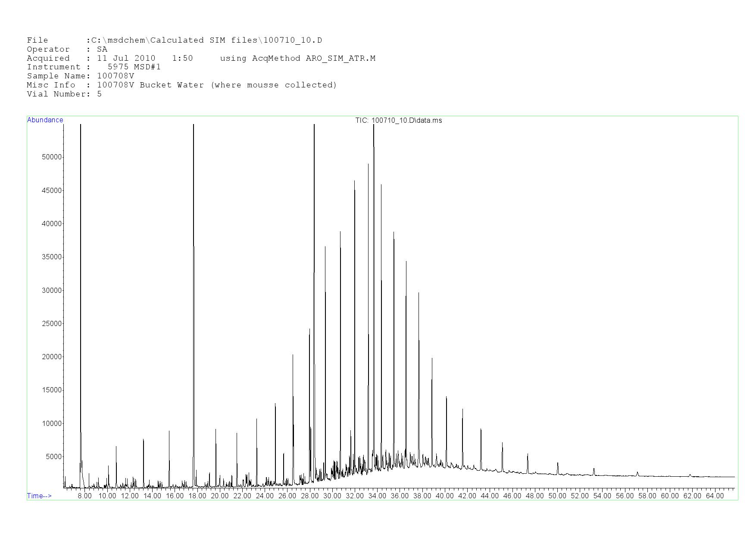Select the 50.00 time axis marker
This screenshot has width=756, height=534.
(x=557, y=496)
